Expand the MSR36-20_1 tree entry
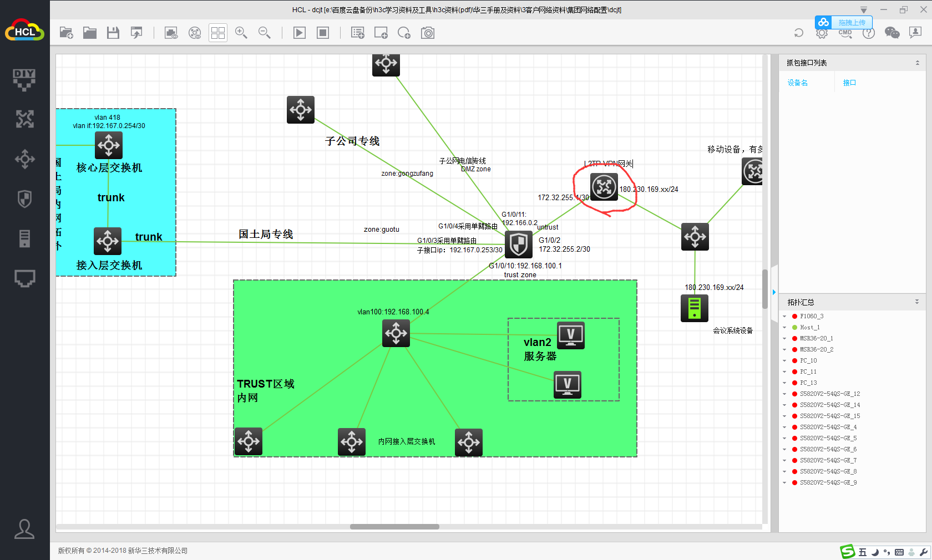Image resolution: width=932 pixels, height=560 pixels. 784,339
